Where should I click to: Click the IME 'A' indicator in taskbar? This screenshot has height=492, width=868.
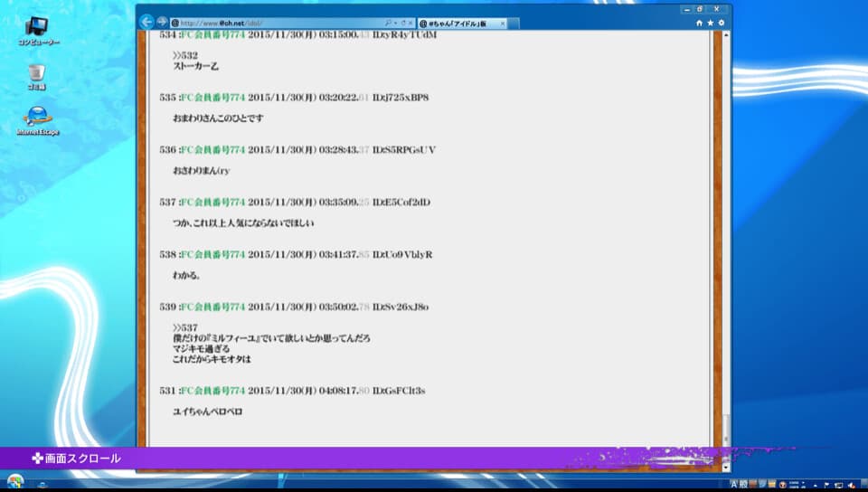tap(734, 484)
